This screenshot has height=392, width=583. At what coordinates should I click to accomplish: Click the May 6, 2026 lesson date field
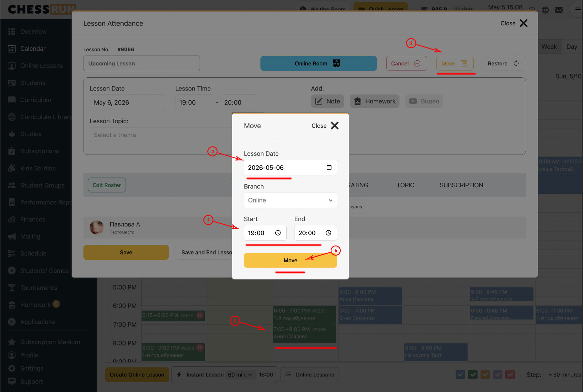[128, 103]
